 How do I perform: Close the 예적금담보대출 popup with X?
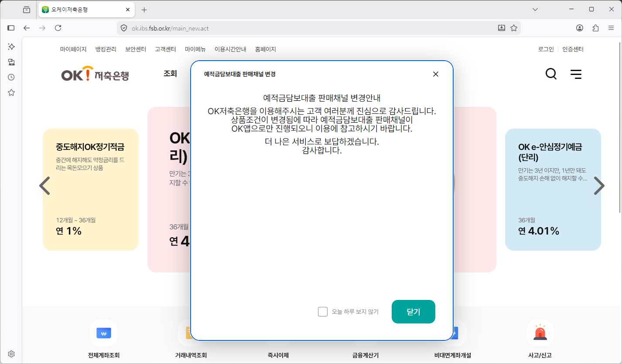tap(435, 74)
